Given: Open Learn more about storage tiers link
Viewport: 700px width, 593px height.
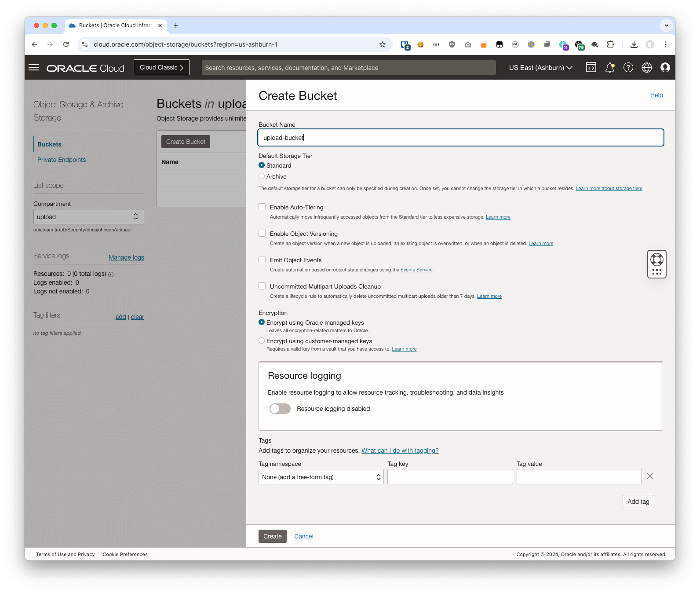Looking at the screenshot, I should point(609,188).
